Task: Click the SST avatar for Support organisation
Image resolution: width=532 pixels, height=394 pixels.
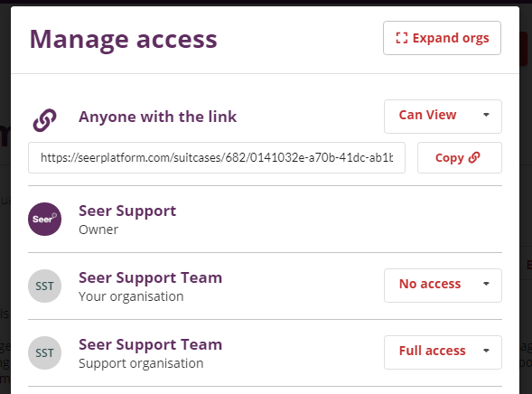Action: click(x=45, y=353)
